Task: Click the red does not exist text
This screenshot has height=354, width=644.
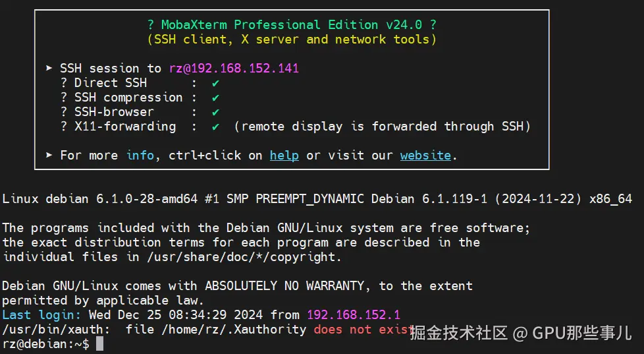Action: pos(362,330)
